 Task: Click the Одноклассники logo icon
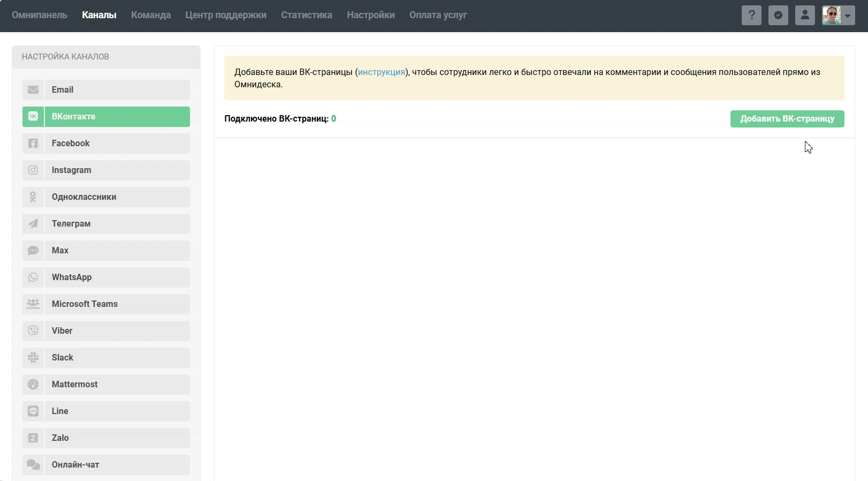tap(33, 197)
